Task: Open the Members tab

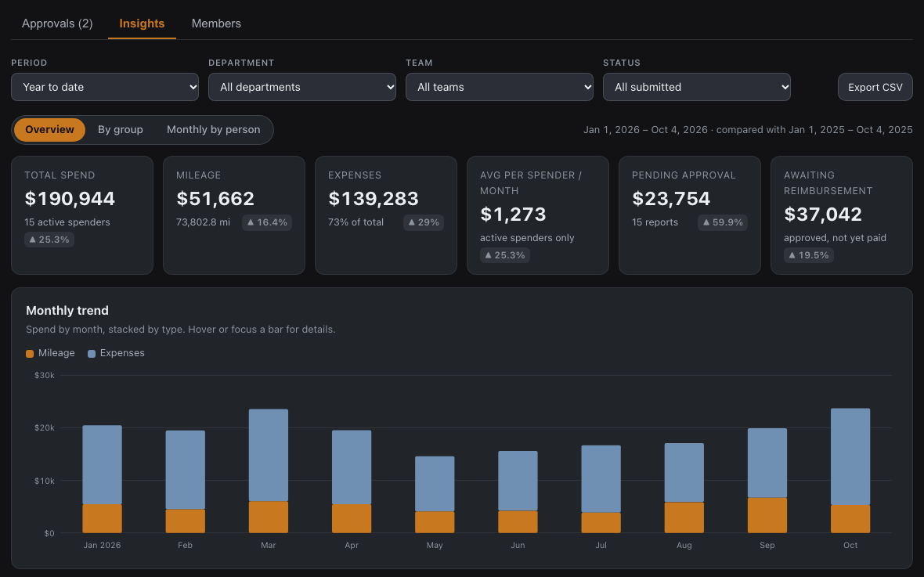Action: pos(216,23)
